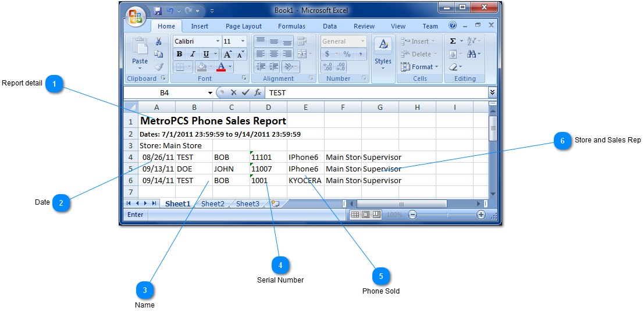Apply Percent Style format
The height and width of the screenshot is (311, 644).
(347, 53)
